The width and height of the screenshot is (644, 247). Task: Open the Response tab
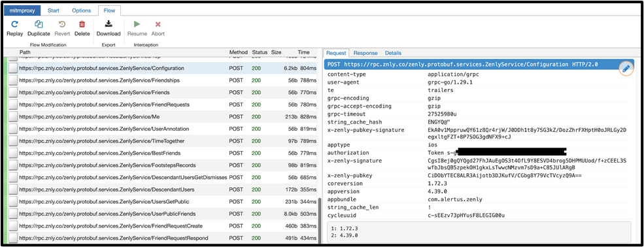[x=365, y=53]
